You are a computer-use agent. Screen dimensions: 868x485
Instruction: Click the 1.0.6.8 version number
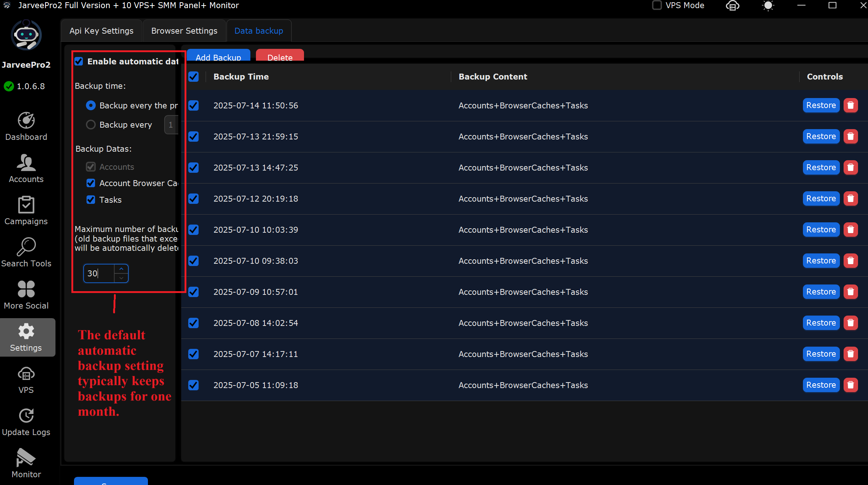pos(31,87)
